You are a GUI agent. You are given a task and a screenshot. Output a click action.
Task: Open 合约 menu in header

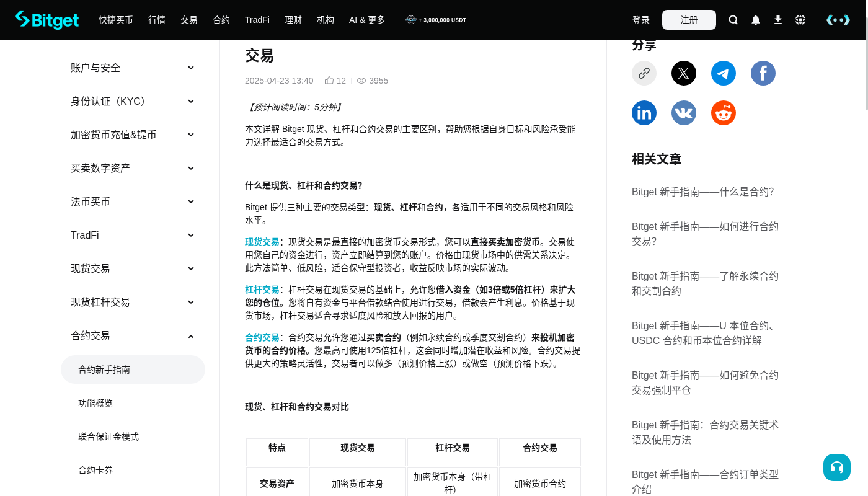pyautogui.click(x=221, y=20)
